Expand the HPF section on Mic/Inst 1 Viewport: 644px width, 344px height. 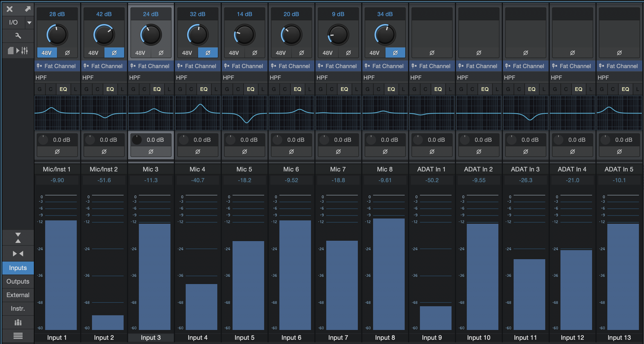57,77
